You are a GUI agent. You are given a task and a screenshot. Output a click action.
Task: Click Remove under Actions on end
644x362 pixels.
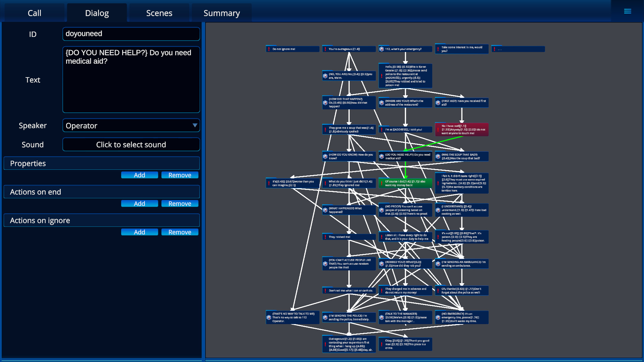click(180, 203)
